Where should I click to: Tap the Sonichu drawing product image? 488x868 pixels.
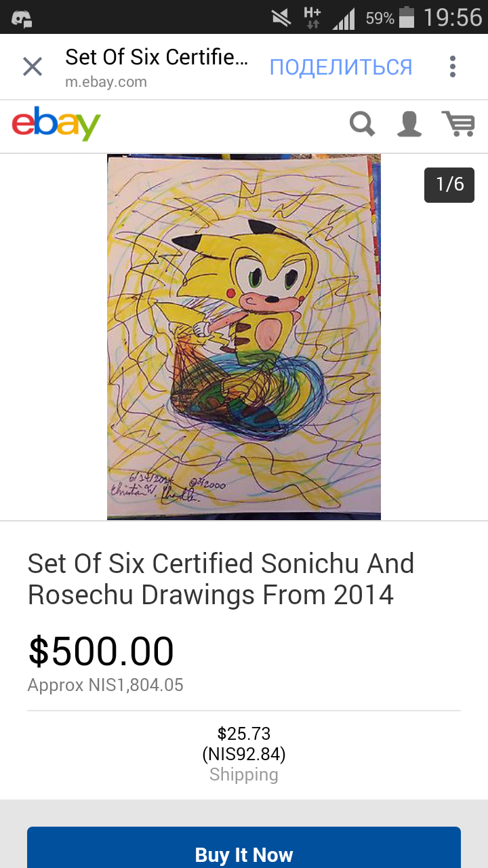pyautogui.click(x=244, y=337)
